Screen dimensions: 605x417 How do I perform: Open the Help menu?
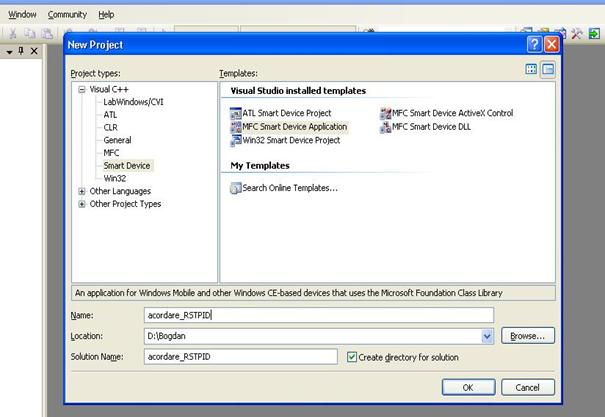tap(106, 15)
